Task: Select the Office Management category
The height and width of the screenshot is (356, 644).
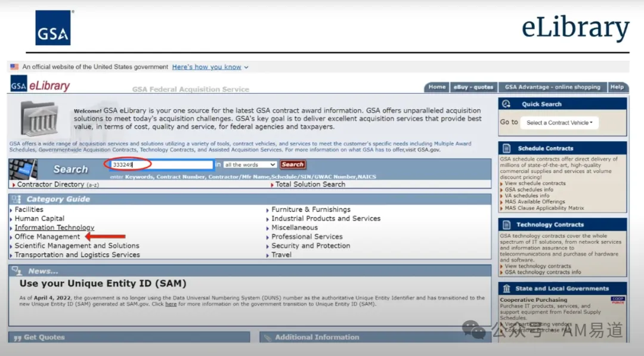Action: (47, 237)
